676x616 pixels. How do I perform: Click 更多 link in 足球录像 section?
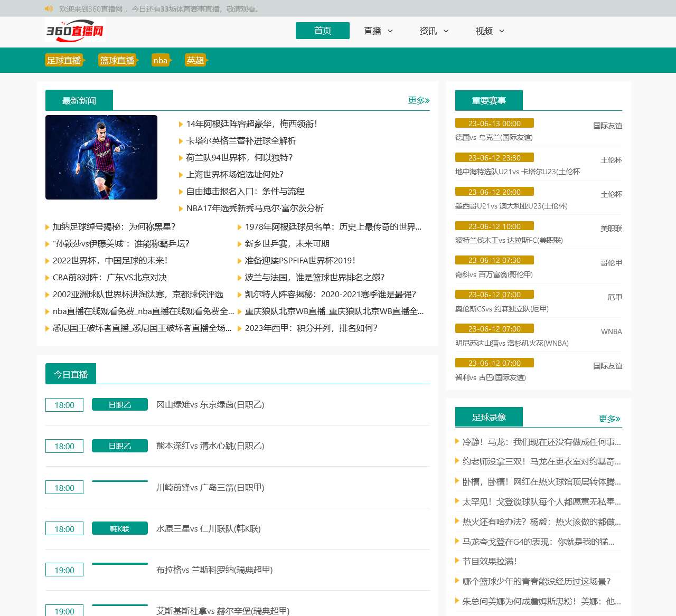point(609,419)
